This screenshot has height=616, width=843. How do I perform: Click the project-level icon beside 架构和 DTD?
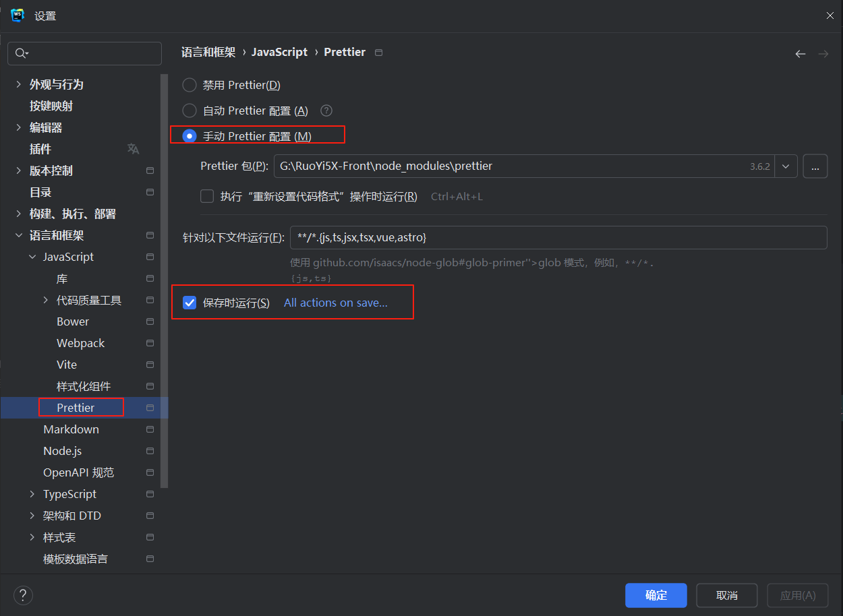(150, 516)
